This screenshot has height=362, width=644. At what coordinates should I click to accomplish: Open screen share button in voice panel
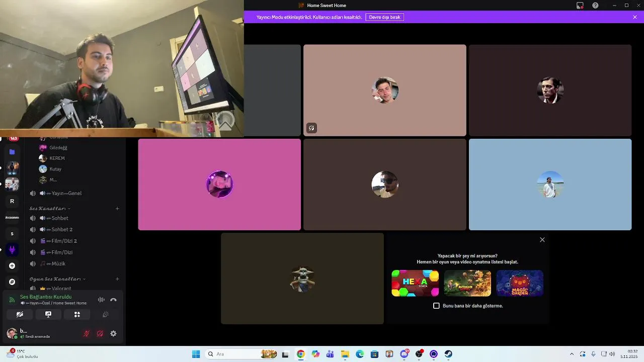(x=48, y=314)
